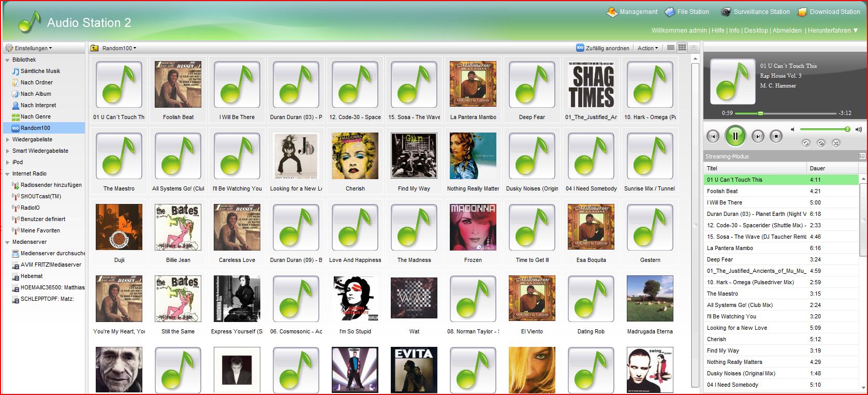Mute the volume using the speaker icon
Screen dimensions: 868x395
[792, 129]
